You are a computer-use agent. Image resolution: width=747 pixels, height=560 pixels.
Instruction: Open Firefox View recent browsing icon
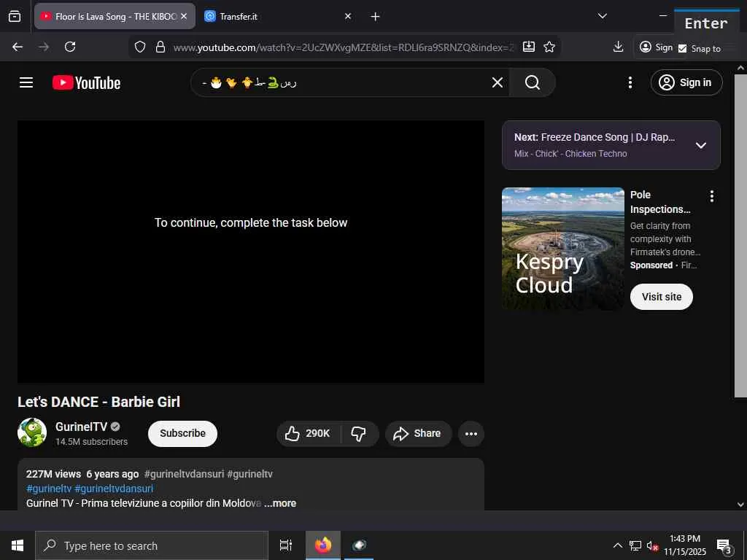(15, 16)
